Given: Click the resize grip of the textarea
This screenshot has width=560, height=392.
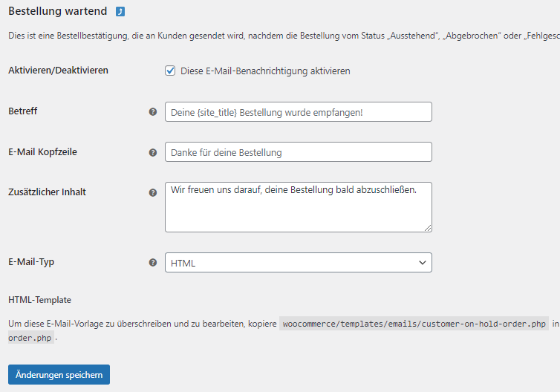Looking at the screenshot, I should coord(428,228).
